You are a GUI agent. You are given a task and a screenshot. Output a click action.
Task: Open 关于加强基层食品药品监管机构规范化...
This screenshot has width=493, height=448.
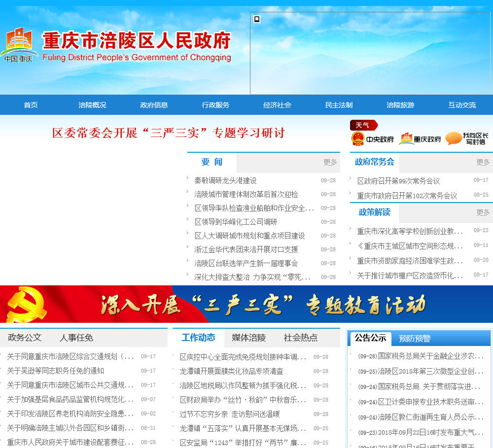[x=70, y=400]
